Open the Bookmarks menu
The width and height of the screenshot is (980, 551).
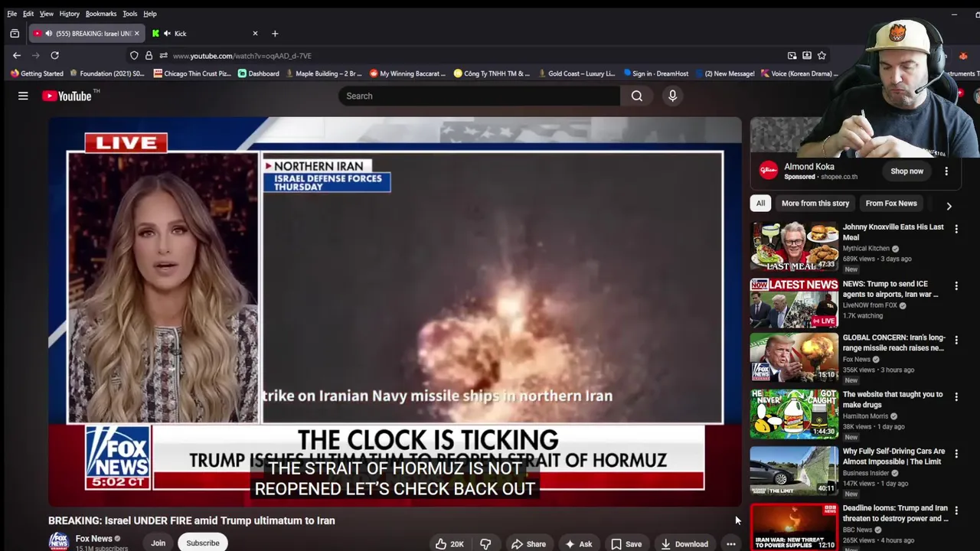101,14
